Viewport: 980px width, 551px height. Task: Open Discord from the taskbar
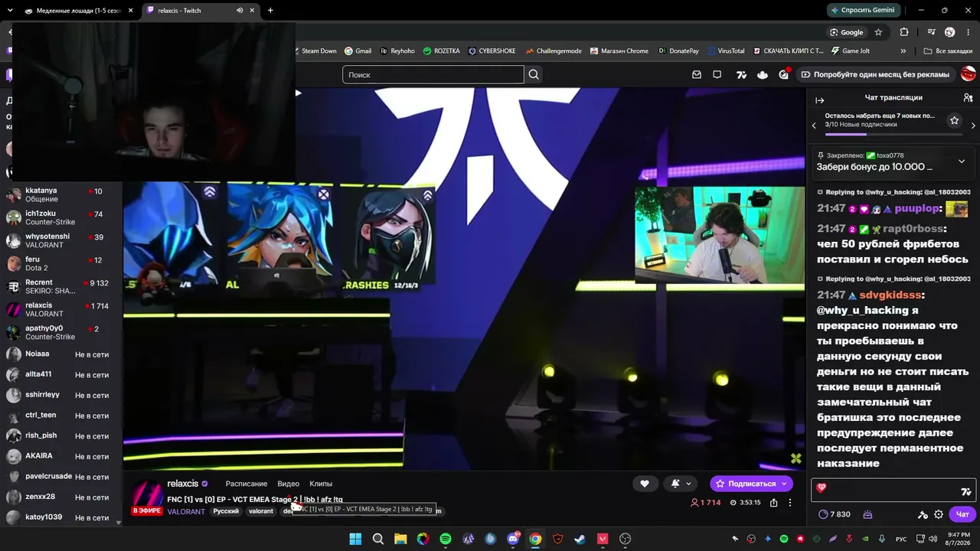[513, 539]
